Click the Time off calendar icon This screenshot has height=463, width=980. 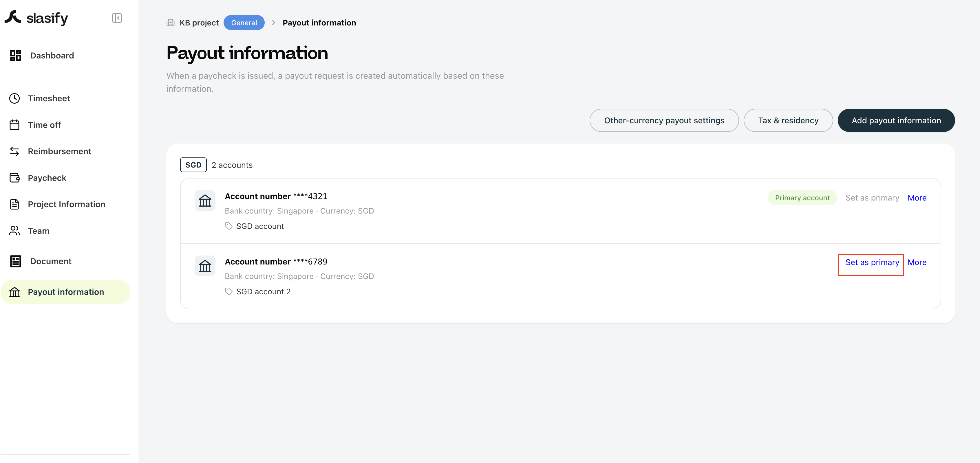click(14, 125)
